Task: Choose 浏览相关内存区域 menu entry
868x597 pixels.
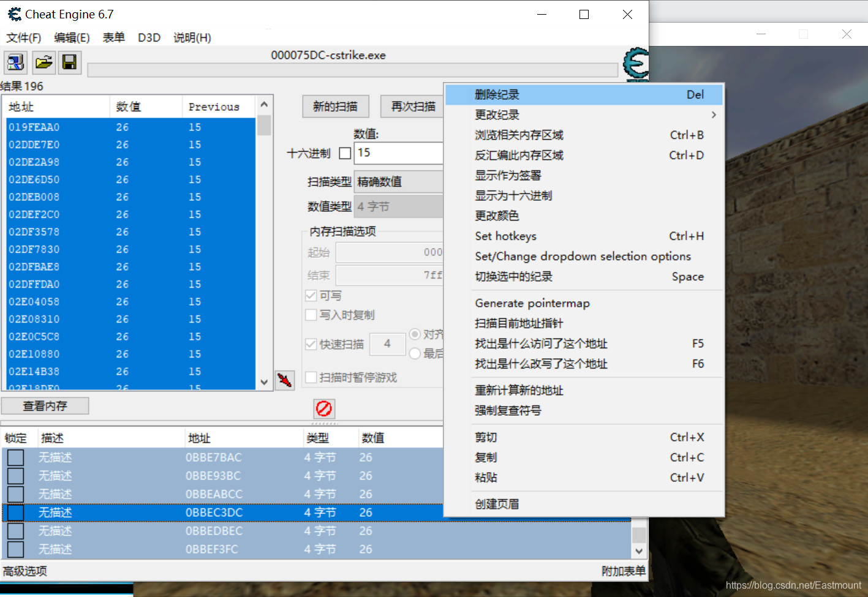Action: 584,135
